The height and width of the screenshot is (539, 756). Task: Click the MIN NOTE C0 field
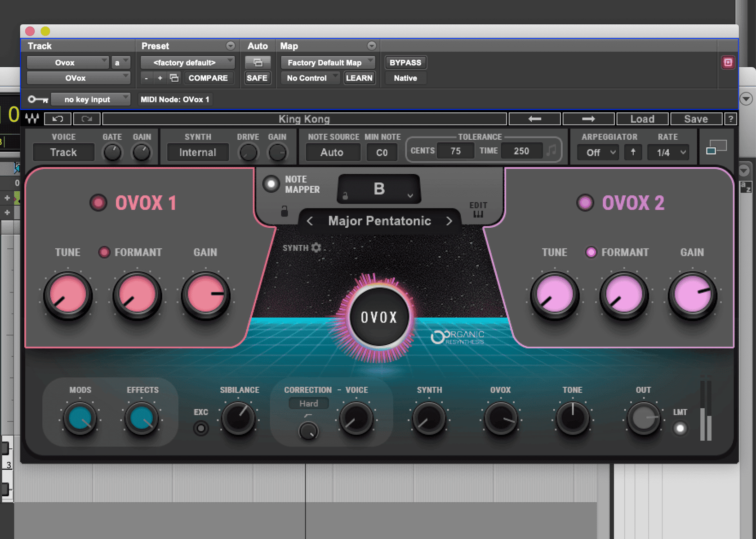click(x=382, y=152)
